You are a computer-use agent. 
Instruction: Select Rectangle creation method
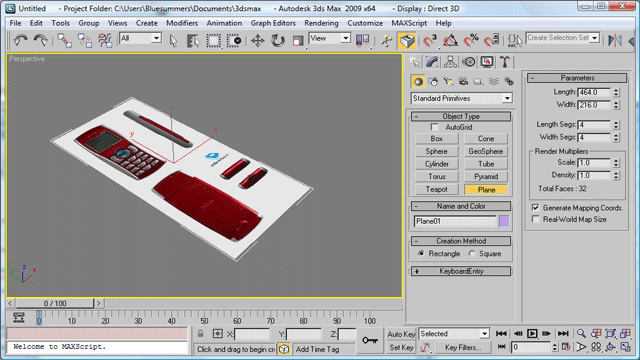tap(421, 253)
